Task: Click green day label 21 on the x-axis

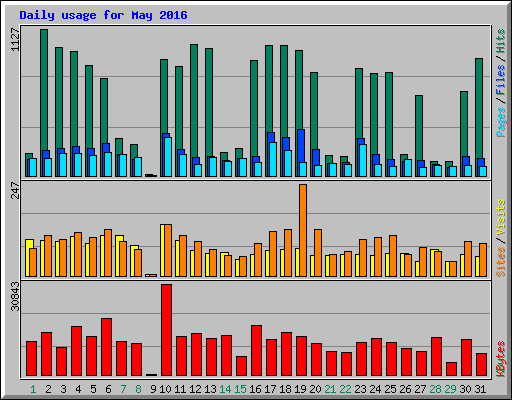Action: point(330,389)
